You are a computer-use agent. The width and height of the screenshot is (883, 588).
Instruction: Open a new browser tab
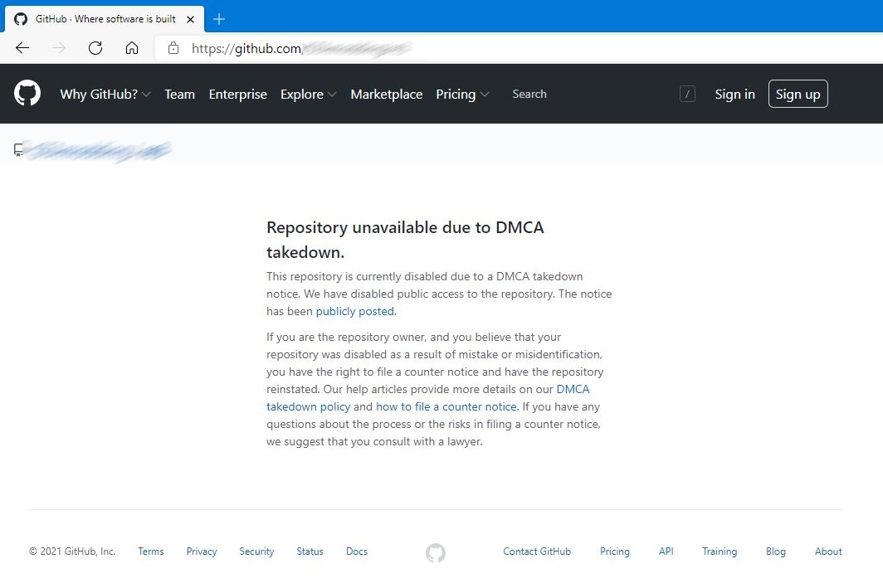point(219,19)
